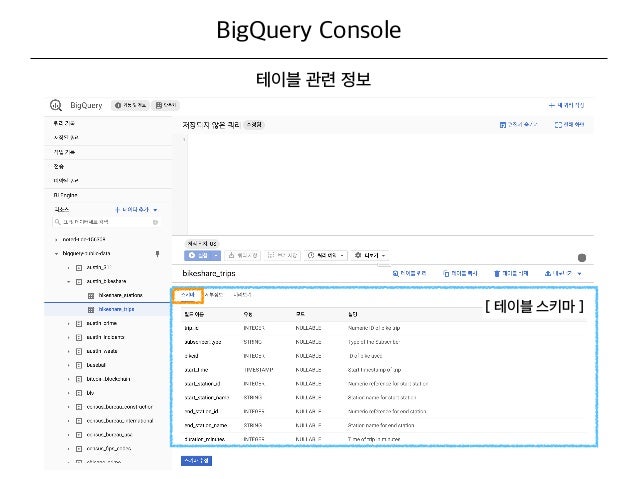Click the clock icon in Schedule query button
The height and width of the screenshot is (479, 638).
pos(311,255)
